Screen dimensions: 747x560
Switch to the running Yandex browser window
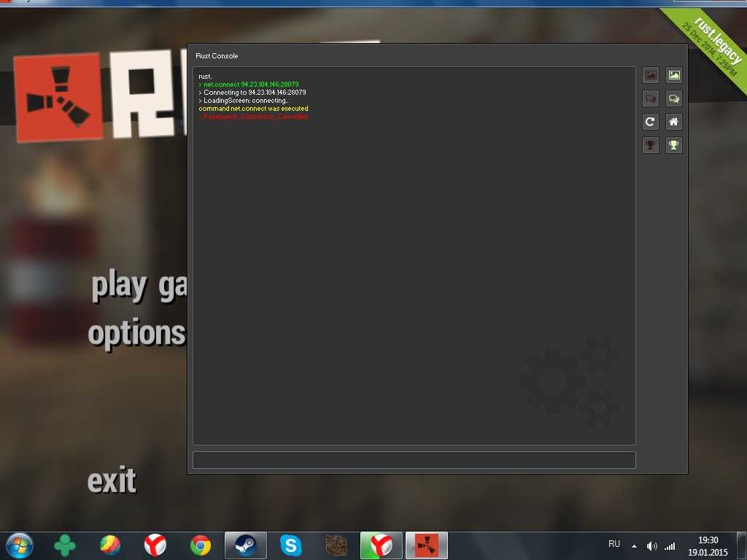pos(382,545)
